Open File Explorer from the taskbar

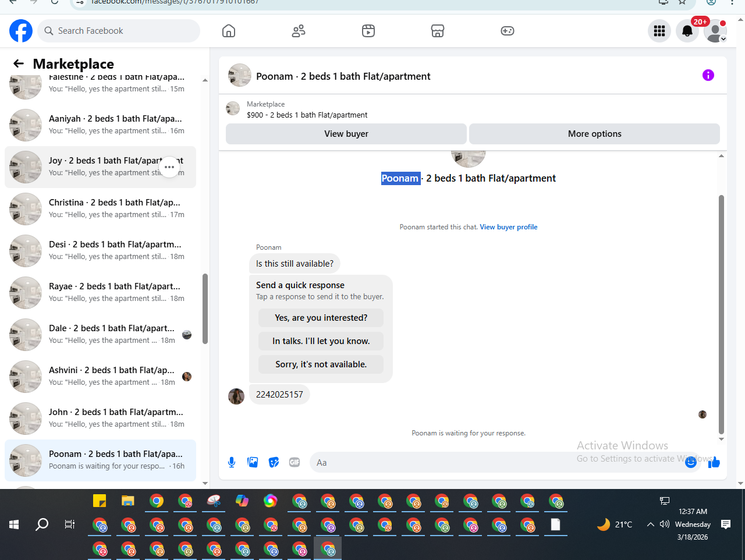tap(128, 501)
